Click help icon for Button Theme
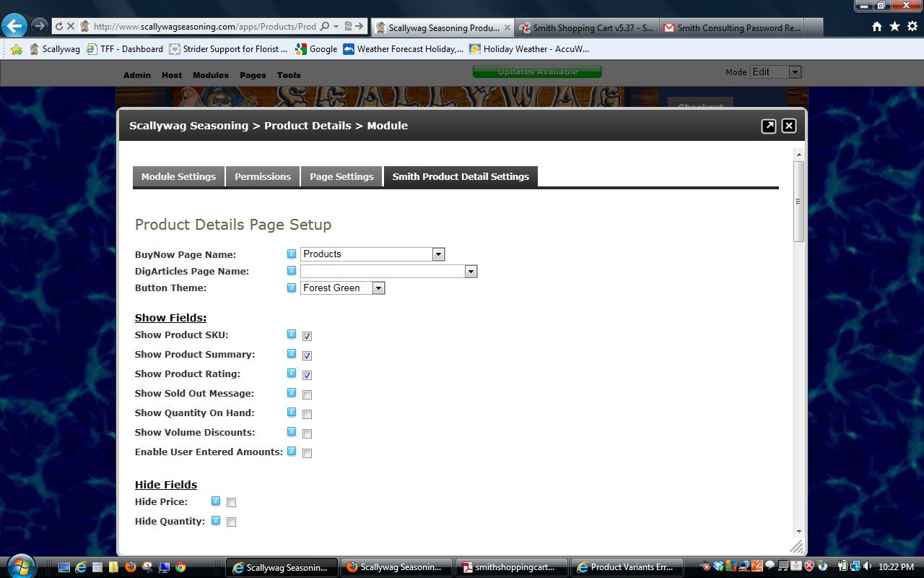This screenshot has width=924, height=578. 292,287
